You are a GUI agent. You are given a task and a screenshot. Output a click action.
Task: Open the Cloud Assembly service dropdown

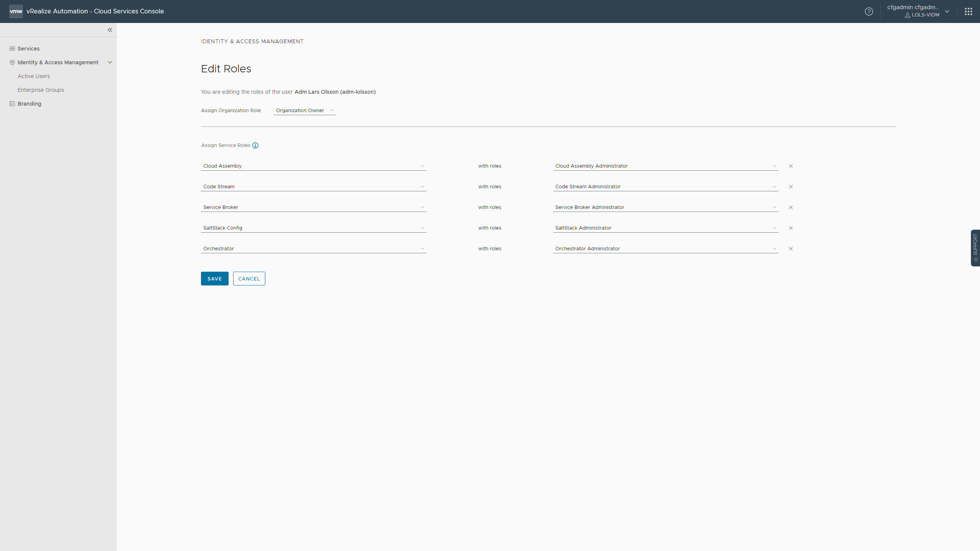tap(314, 166)
